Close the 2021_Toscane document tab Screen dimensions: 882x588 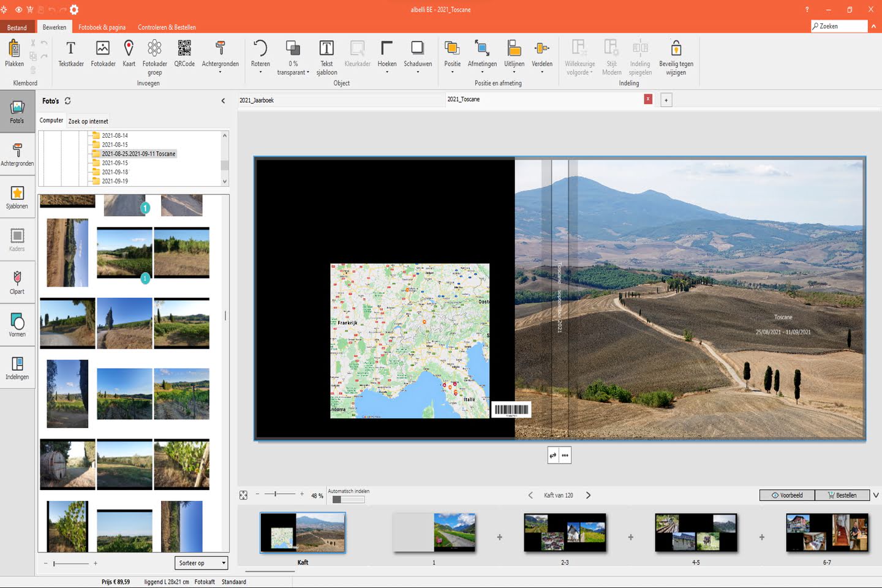pyautogui.click(x=648, y=99)
